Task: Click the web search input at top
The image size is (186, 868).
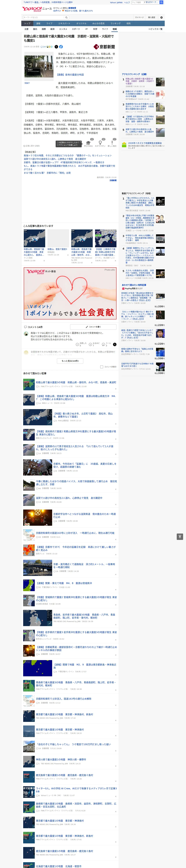Action: pos(137,2)
